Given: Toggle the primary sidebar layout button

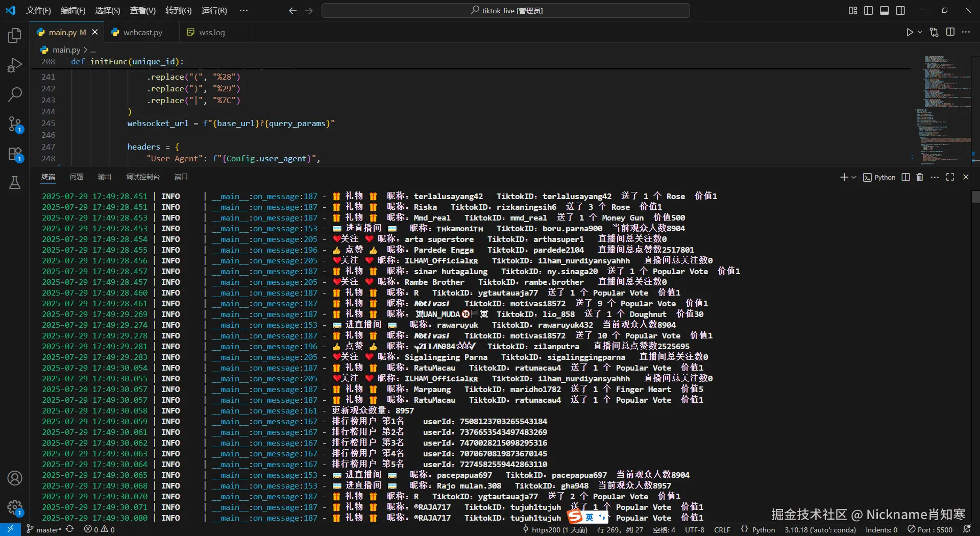Looking at the screenshot, I should tap(868, 10).
